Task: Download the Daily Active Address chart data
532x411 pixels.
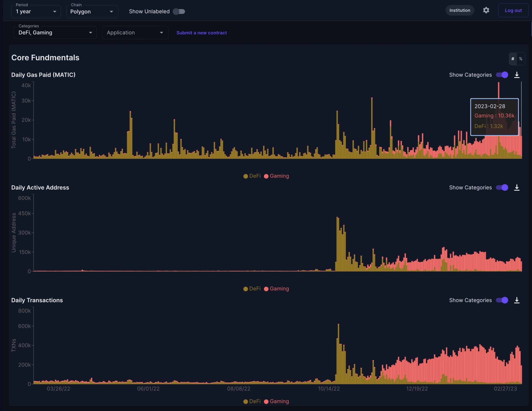Action: (517, 187)
